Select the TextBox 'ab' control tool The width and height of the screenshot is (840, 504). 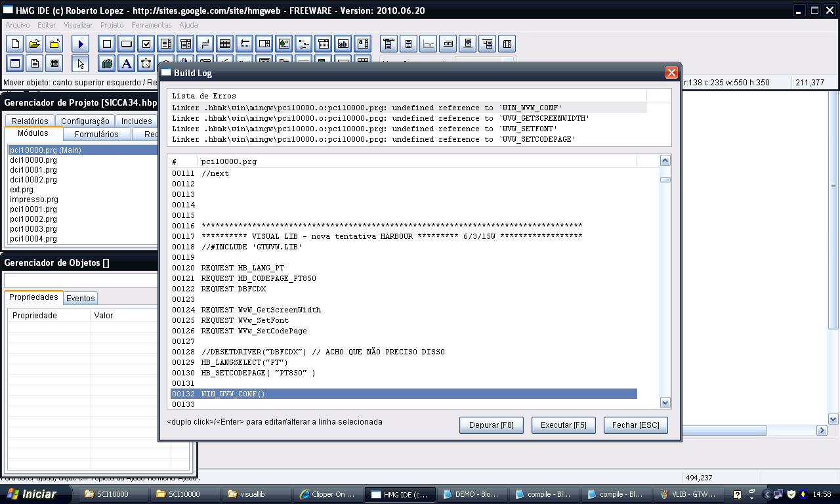pos(343,44)
